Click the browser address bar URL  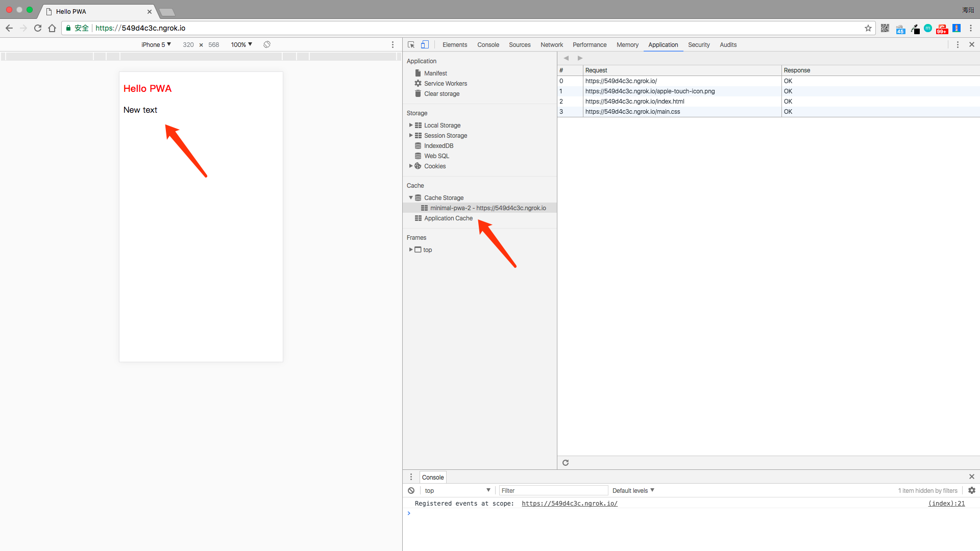click(140, 28)
